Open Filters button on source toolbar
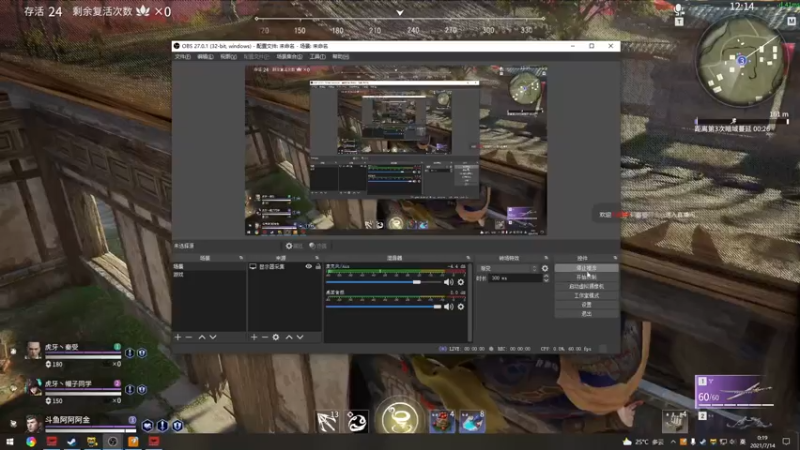 coord(318,246)
